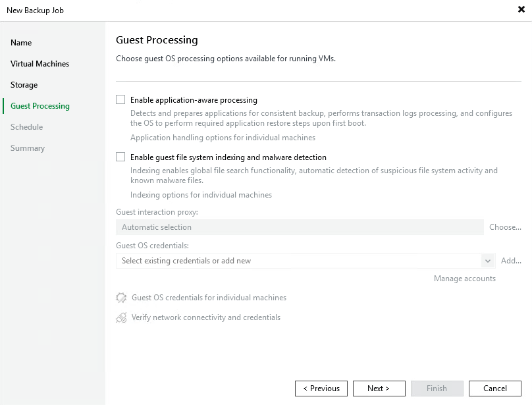Screen dimensions: 532x405
Task: Enable guest file system indexing and malware detection
Action: pyautogui.click(x=120, y=157)
